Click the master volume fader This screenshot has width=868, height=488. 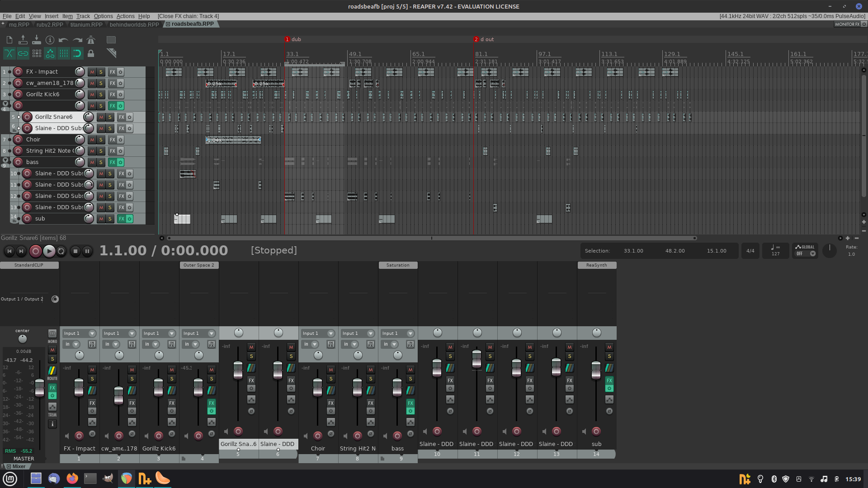point(40,388)
